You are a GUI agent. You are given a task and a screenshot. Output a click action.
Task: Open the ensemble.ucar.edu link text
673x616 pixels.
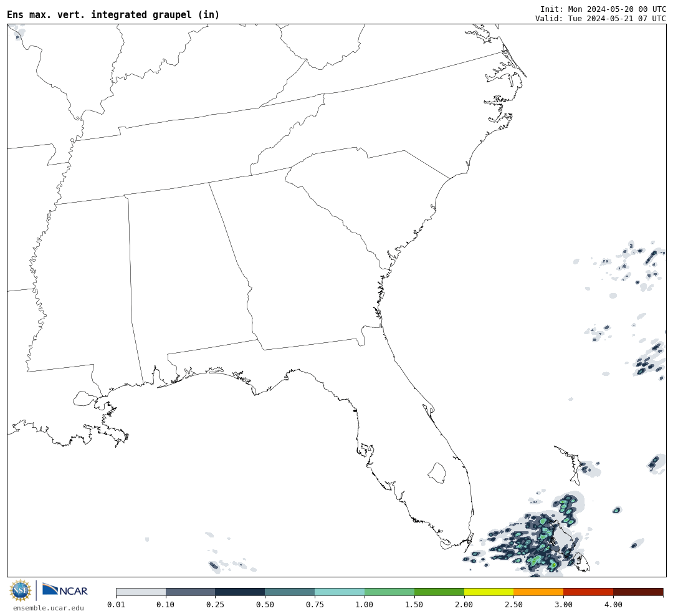pos(49,609)
